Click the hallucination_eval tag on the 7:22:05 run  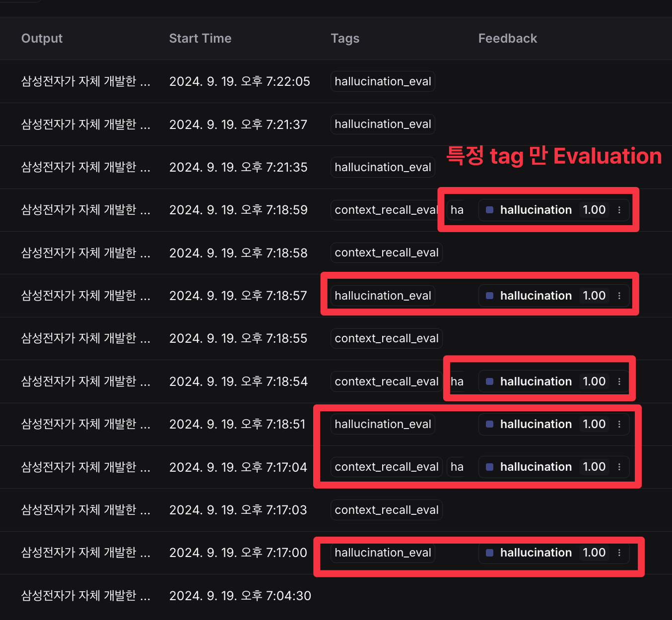pos(383,81)
